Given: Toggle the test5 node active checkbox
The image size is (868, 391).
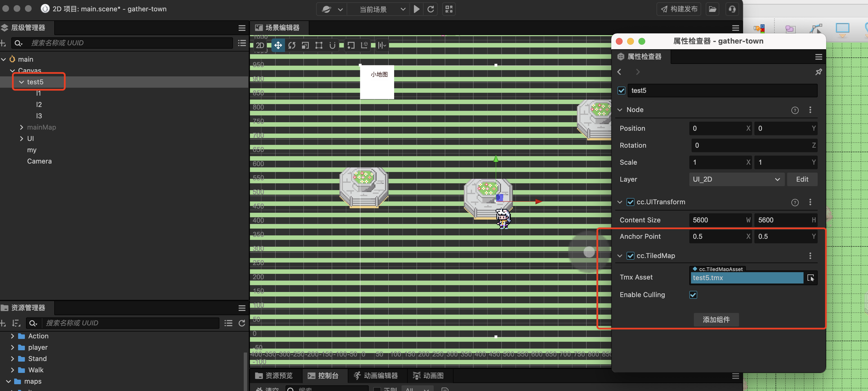Looking at the screenshot, I should click(621, 90).
